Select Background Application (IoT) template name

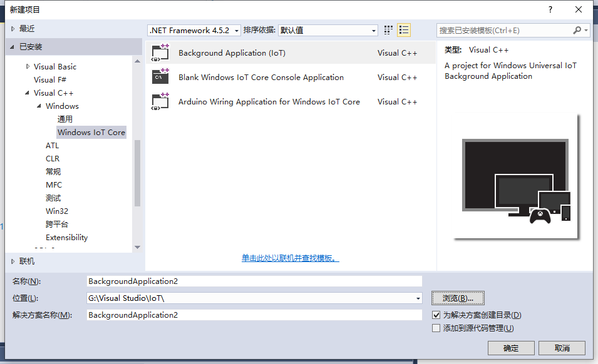(232, 53)
